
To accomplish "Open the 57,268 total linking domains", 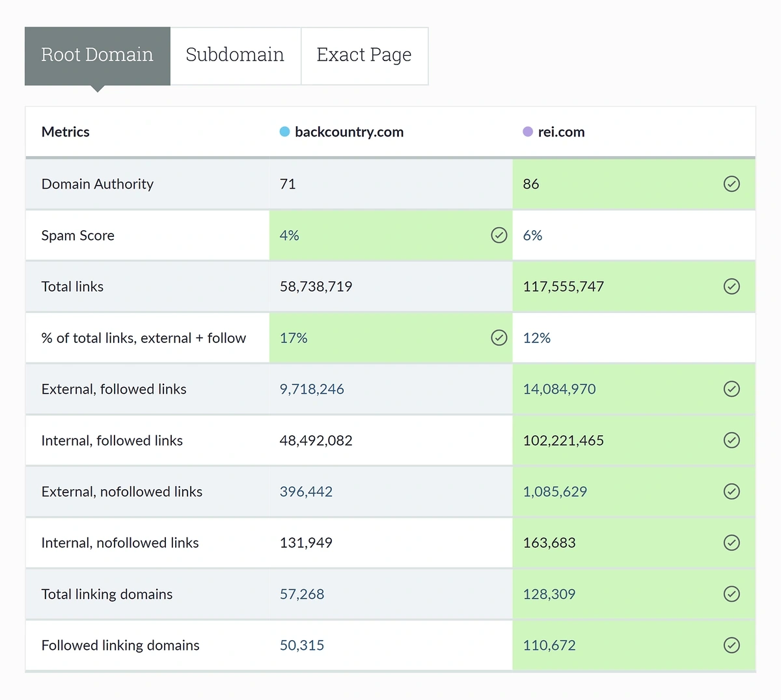I will point(302,594).
